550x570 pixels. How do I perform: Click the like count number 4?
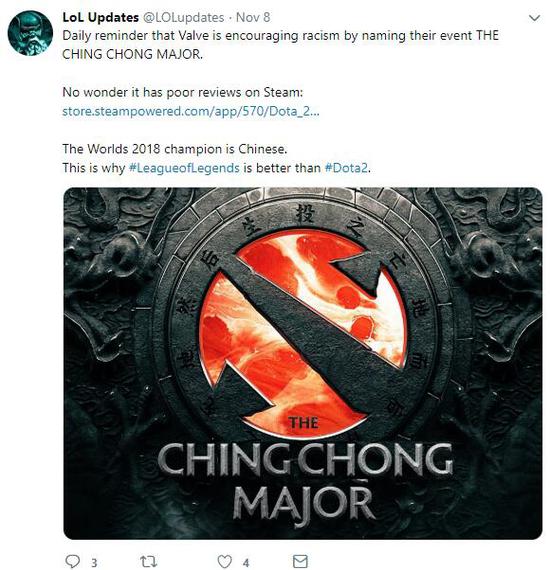[x=246, y=563]
